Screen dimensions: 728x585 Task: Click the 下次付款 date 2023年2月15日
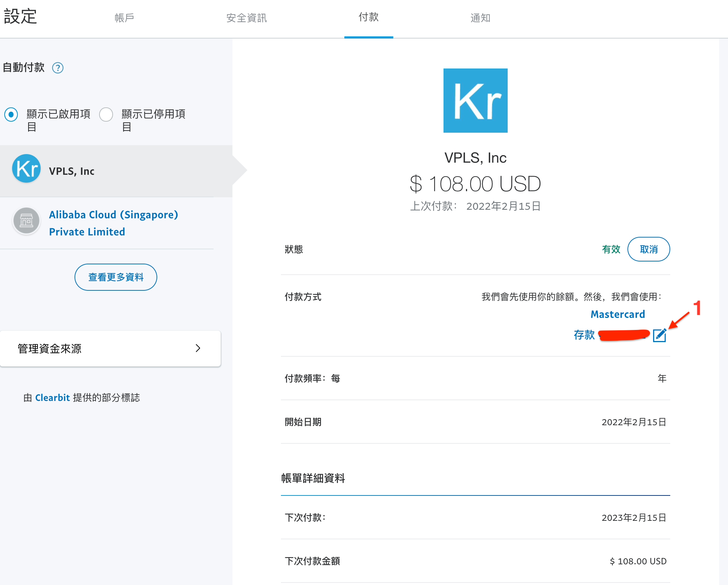tap(634, 518)
